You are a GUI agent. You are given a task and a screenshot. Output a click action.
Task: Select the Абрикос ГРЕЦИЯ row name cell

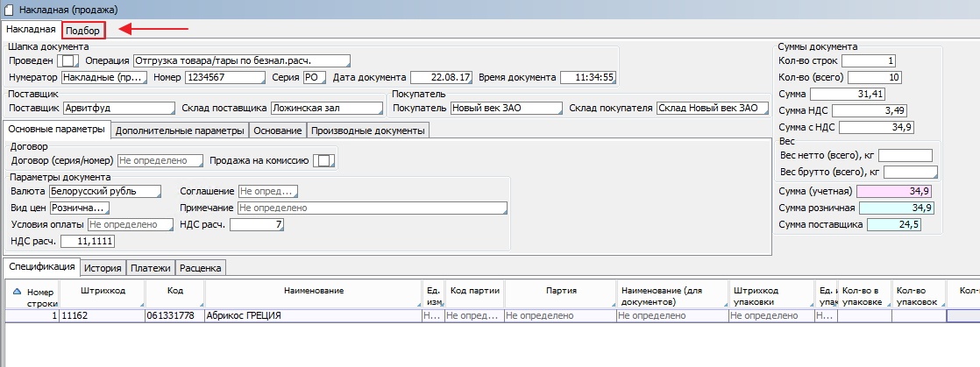pos(312,315)
